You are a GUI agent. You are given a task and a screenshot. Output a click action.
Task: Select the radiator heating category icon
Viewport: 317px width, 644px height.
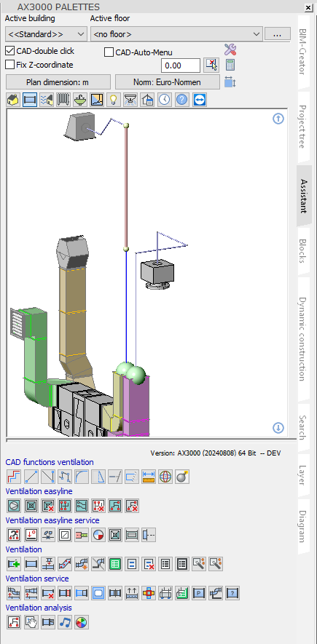point(63,100)
